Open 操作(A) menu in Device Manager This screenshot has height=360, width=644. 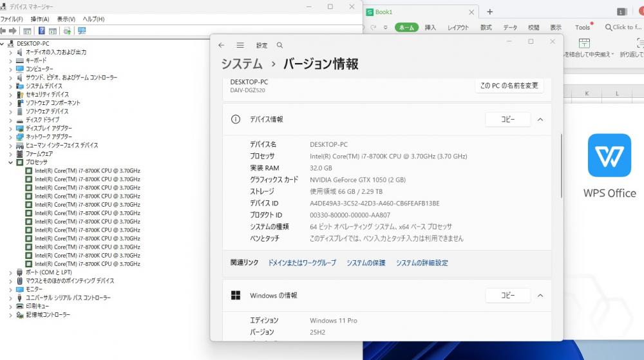click(x=40, y=19)
